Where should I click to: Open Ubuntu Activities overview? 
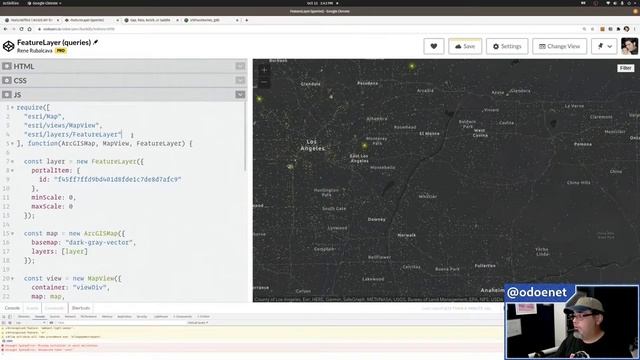11,3
